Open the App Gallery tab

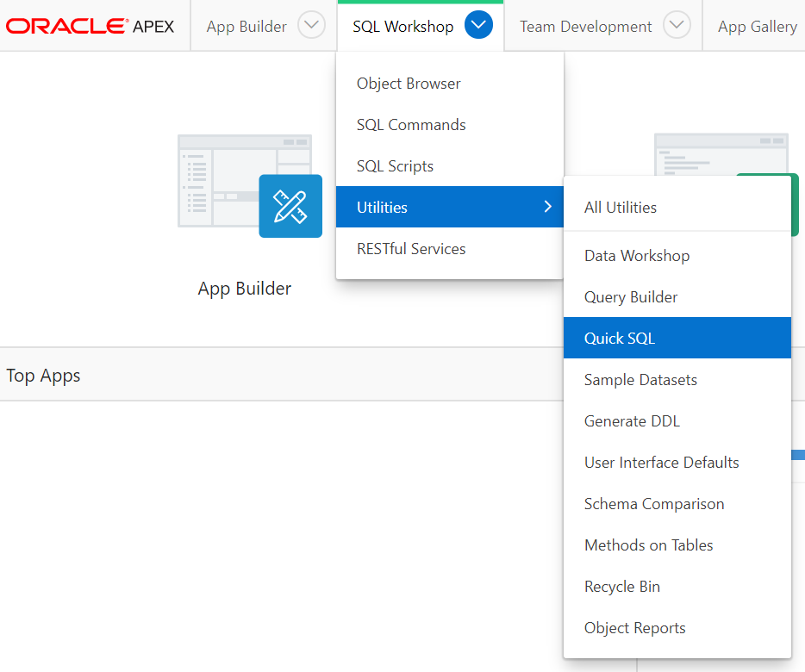click(x=757, y=27)
